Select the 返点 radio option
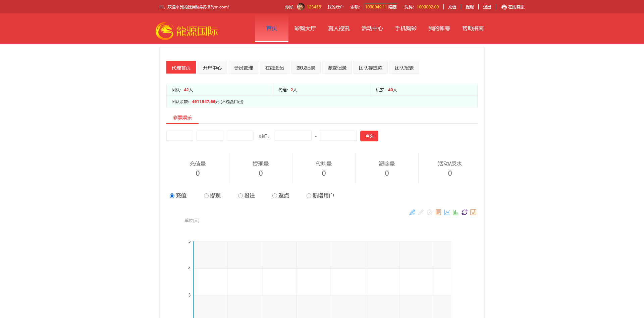This screenshot has height=318, width=644. 275,196
